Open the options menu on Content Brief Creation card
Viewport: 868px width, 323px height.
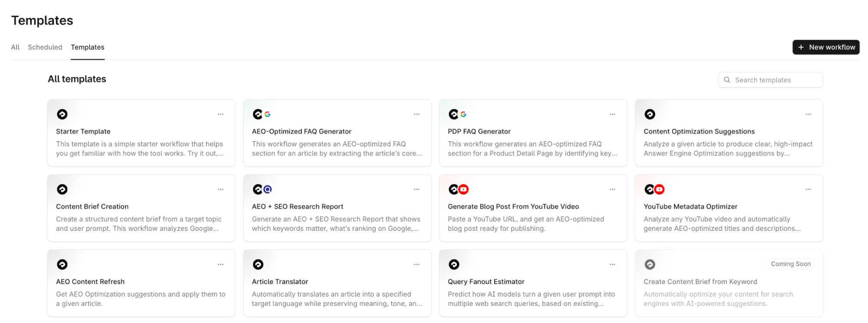point(221,189)
